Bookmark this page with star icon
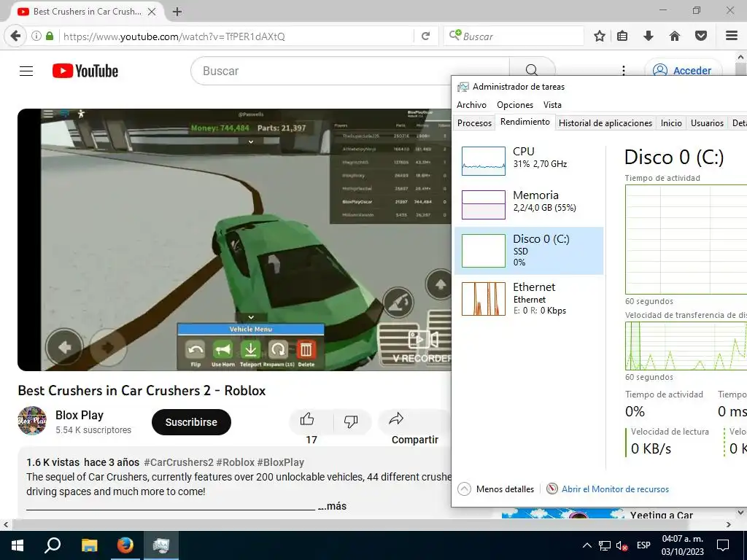 [600, 36]
